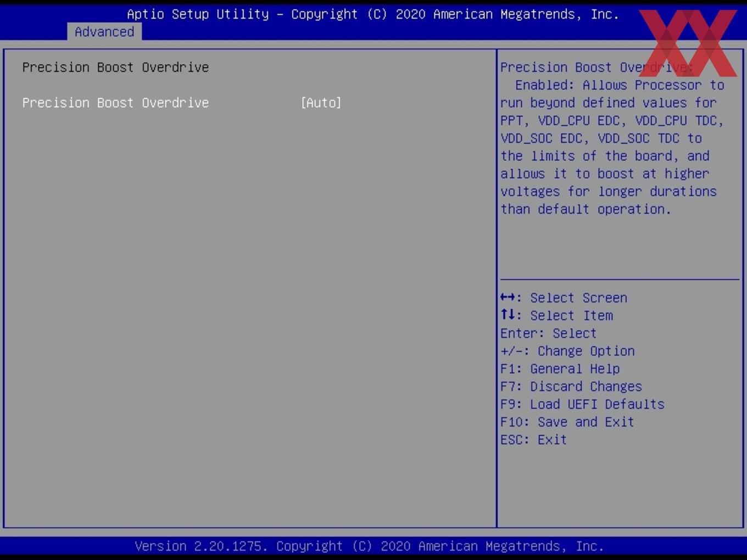
Task: Click the 'F10: Save and Exit' hint
Action: click(567, 422)
